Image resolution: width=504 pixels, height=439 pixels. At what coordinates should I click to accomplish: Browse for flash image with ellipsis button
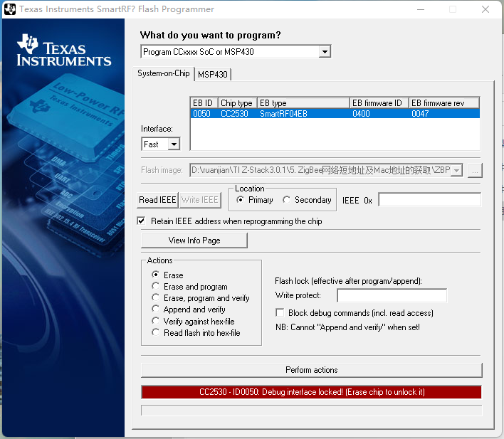click(475, 170)
